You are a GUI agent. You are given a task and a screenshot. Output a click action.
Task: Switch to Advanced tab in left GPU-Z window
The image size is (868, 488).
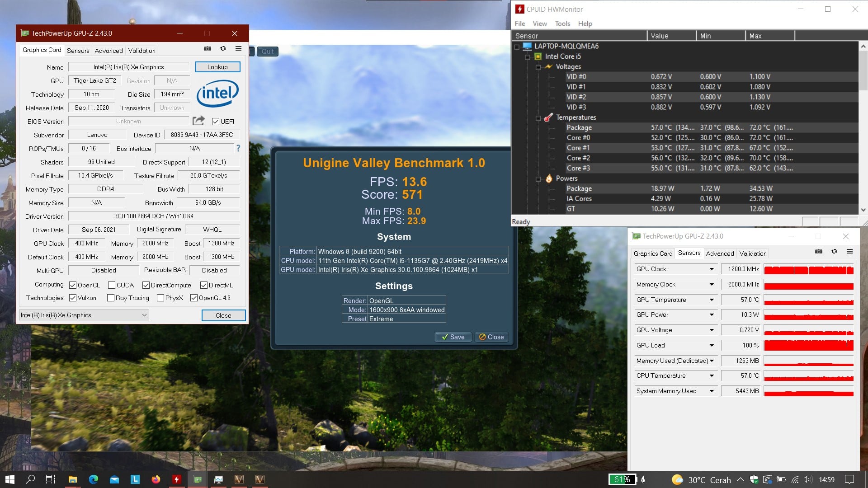[108, 51]
